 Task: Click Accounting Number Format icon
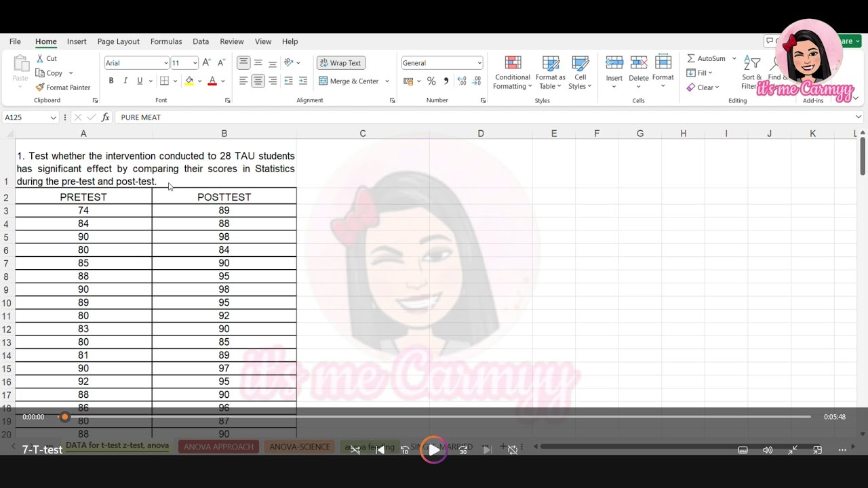408,81
